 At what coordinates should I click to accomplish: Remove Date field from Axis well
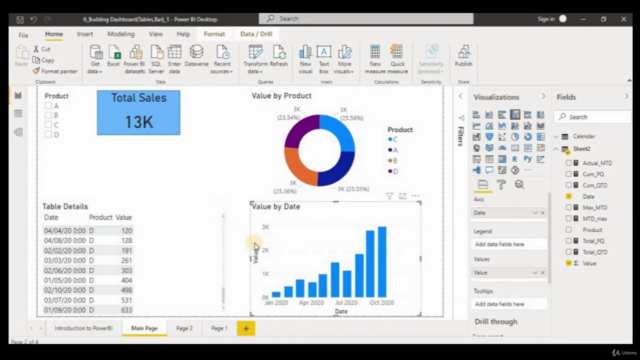click(543, 213)
